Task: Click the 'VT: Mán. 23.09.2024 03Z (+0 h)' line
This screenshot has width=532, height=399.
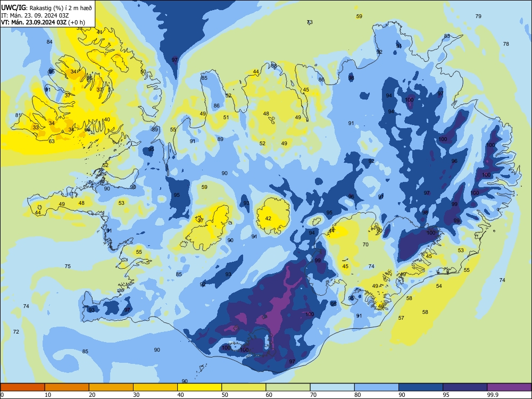Action: point(43,22)
